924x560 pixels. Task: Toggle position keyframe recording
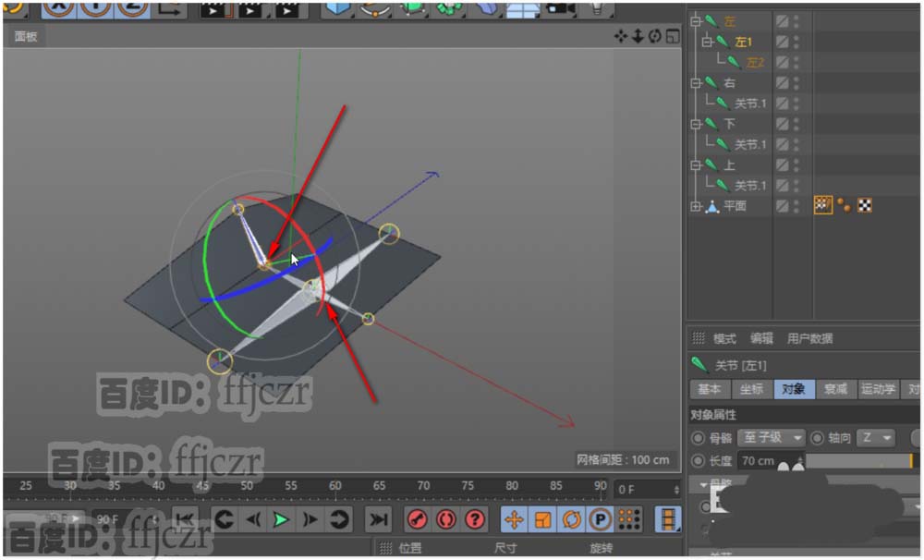(514, 520)
